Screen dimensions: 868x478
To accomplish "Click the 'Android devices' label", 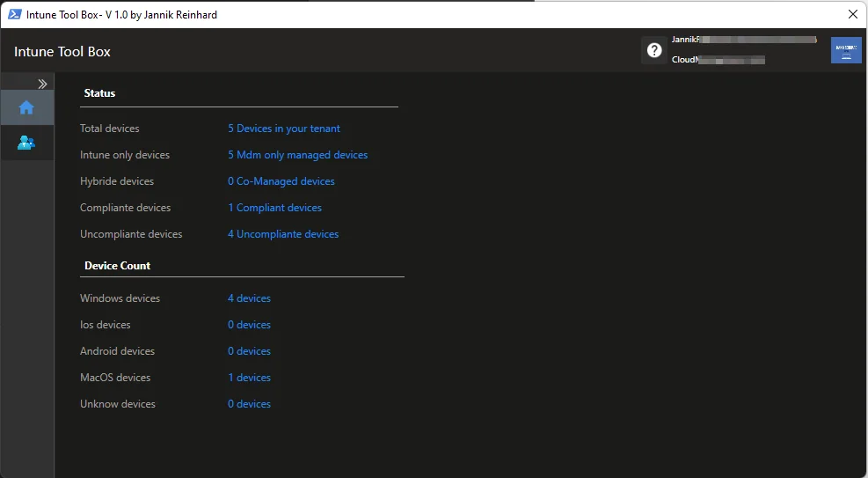I will click(x=117, y=351).
